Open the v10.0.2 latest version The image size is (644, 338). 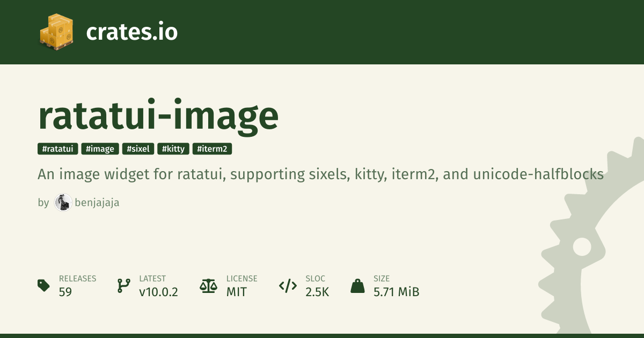158,292
